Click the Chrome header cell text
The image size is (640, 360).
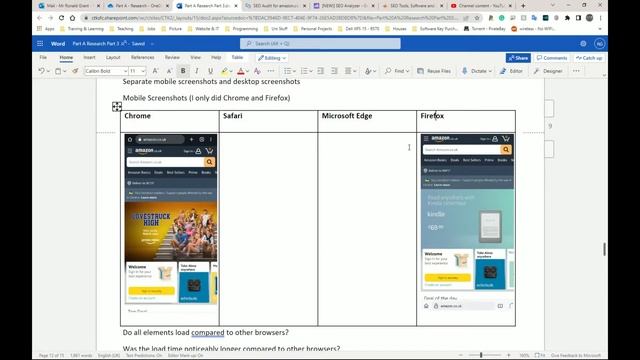(138, 116)
